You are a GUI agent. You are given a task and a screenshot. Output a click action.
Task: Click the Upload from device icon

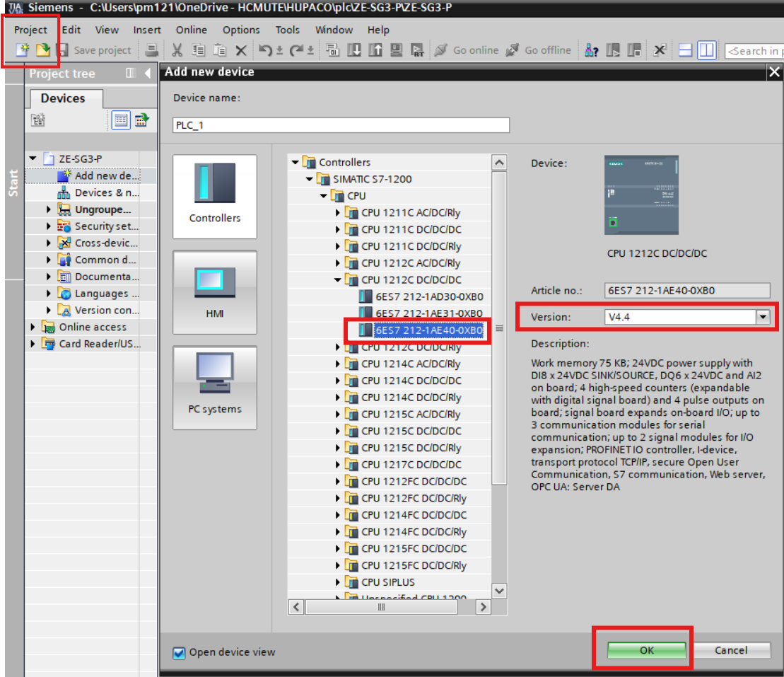(375, 50)
